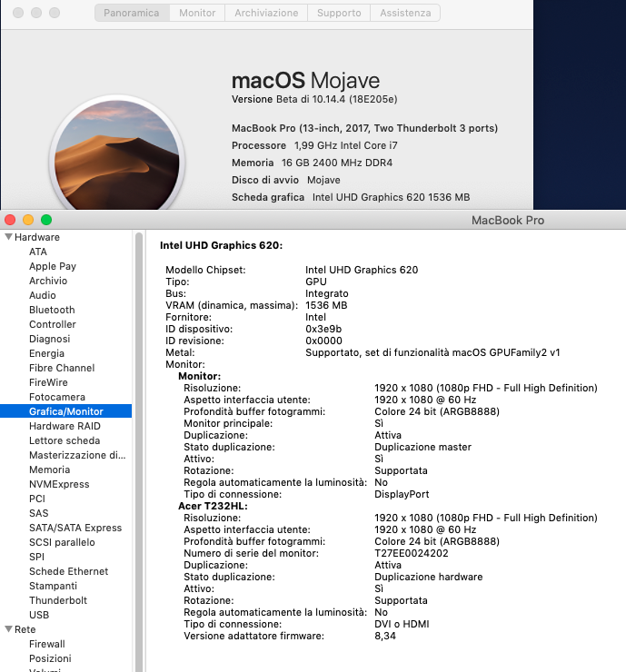Viewport: 626px width, 672px height.
Task: Select Apple Pay in the sidebar
Action: coord(53,266)
